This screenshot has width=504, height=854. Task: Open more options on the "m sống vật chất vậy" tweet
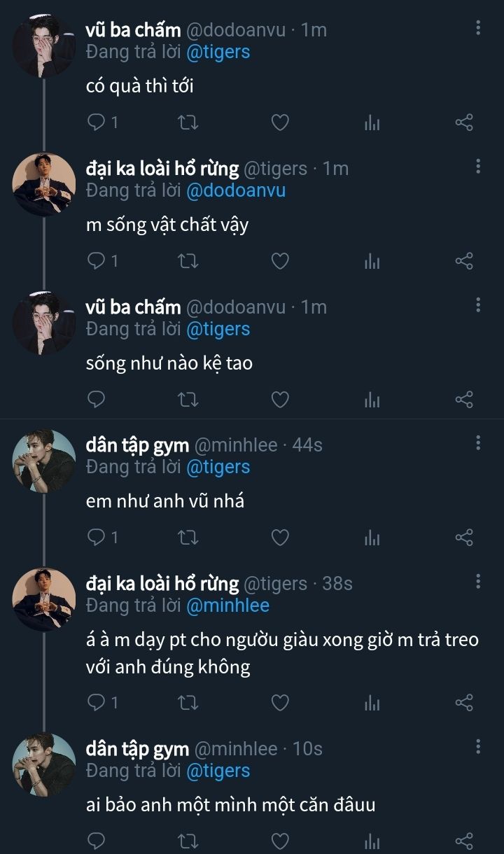(478, 167)
